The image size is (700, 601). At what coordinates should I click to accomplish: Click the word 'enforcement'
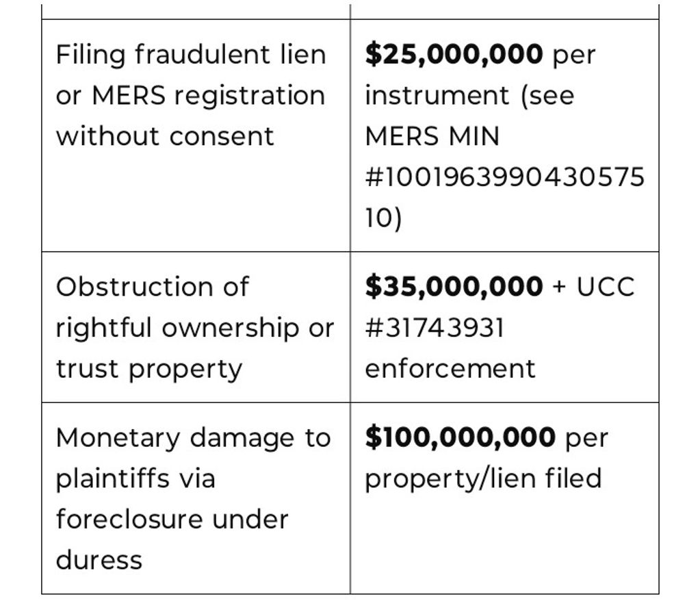[x=450, y=369]
